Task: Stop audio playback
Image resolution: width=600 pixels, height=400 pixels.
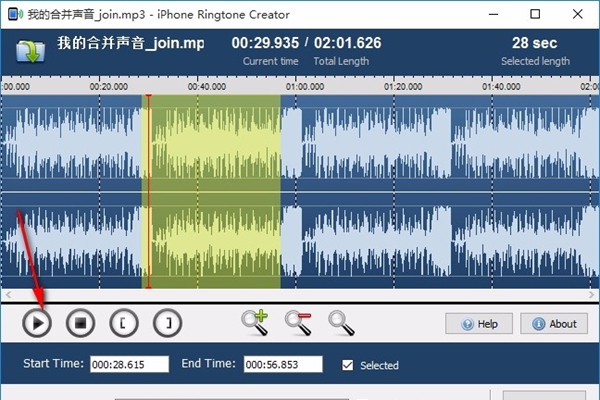Action: pos(80,323)
